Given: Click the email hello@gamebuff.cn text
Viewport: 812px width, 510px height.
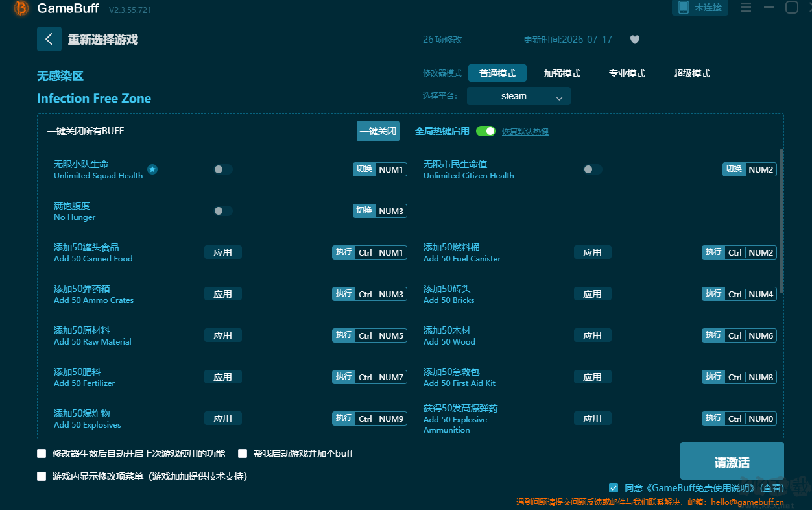Looking at the screenshot, I should click(x=747, y=502).
